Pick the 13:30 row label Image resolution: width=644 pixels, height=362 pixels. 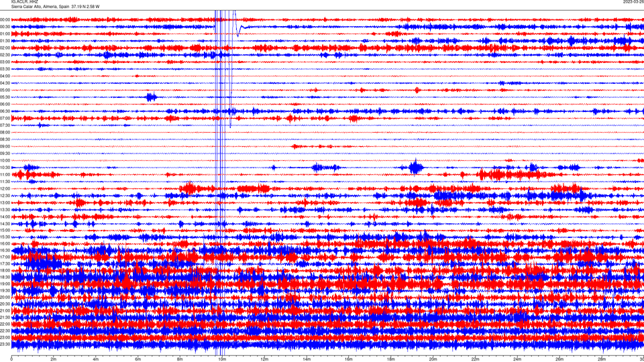click(5, 210)
